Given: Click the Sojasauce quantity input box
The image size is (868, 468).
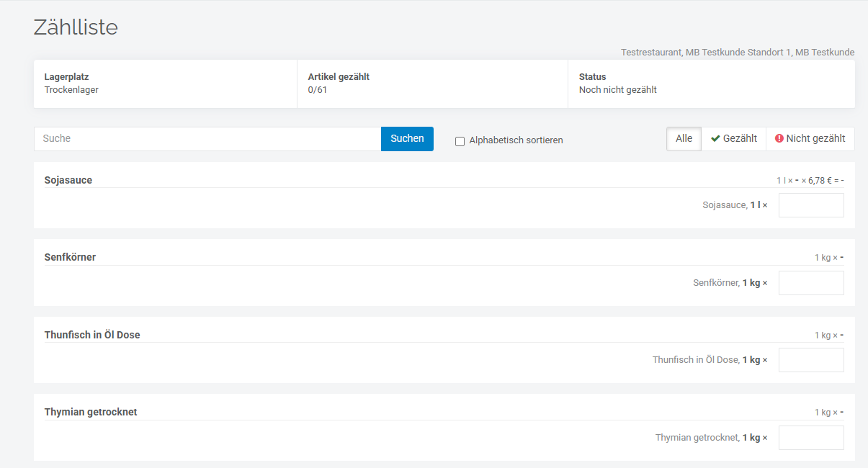Looking at the screenshot, I should tap(810, 205).
